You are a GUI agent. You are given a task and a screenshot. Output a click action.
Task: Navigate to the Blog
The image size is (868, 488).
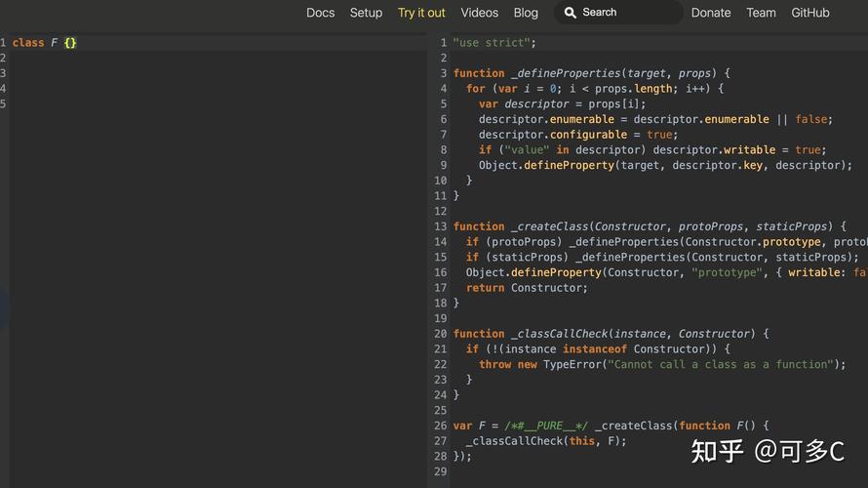526,13
